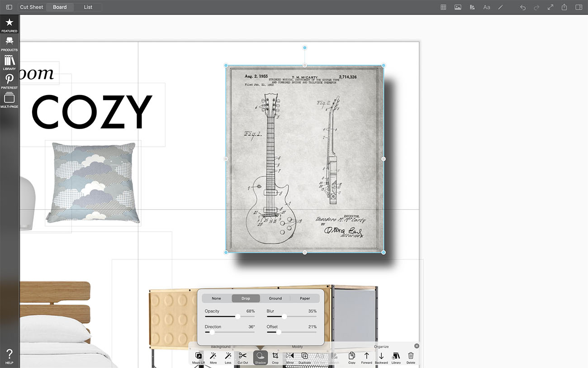Image resolution: width=588 pixels, height=368 pixels.
Task: Toggle the left sidebar panel icon
Action: click(9, 7)
